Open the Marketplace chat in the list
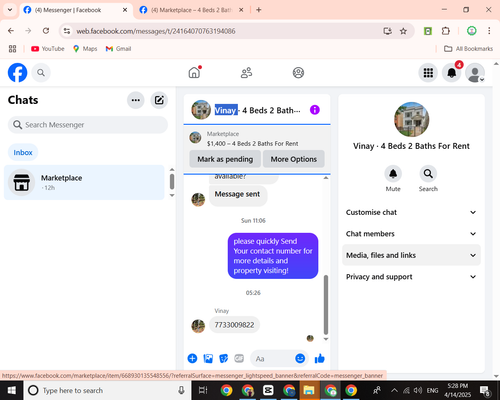 pos(84,182)
